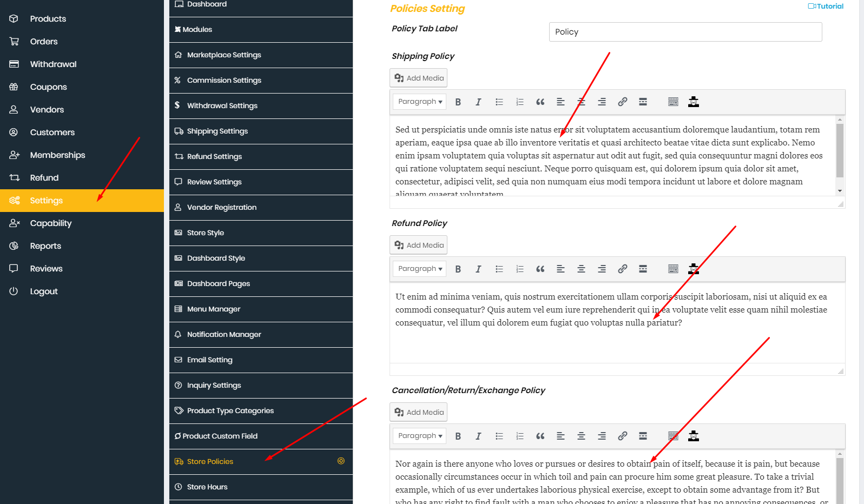Toggle bold in Refund Policy editor
864x504 pixels.
tap(458, 269)
